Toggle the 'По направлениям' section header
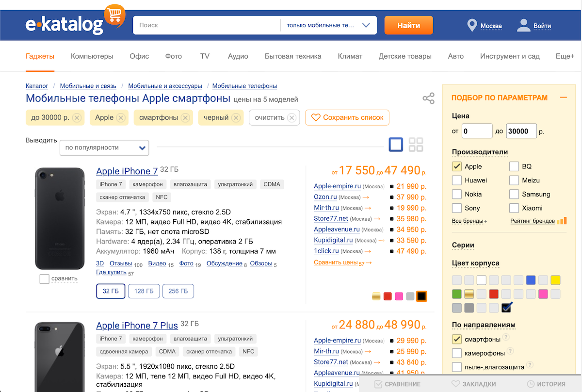The width and height of the screenshot is (582, 392). pyautogui.click(x=484, y=325)
